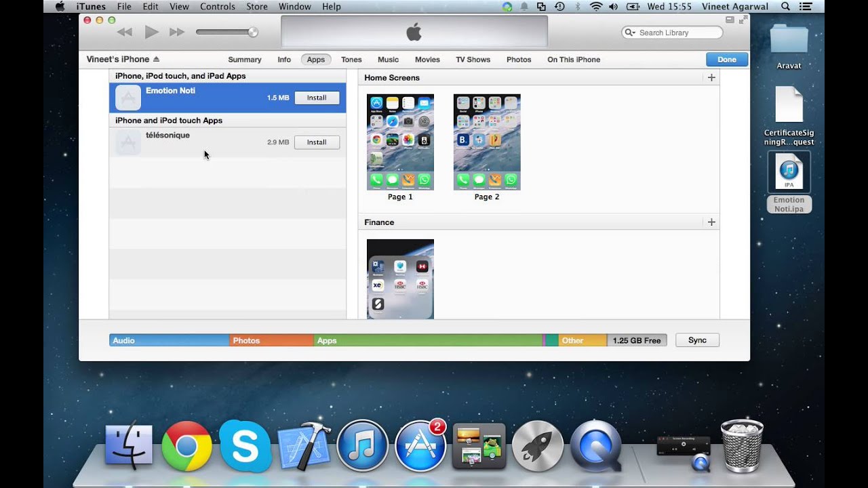Click the volume icon in menu bar
868x488 pixels.
614,6
